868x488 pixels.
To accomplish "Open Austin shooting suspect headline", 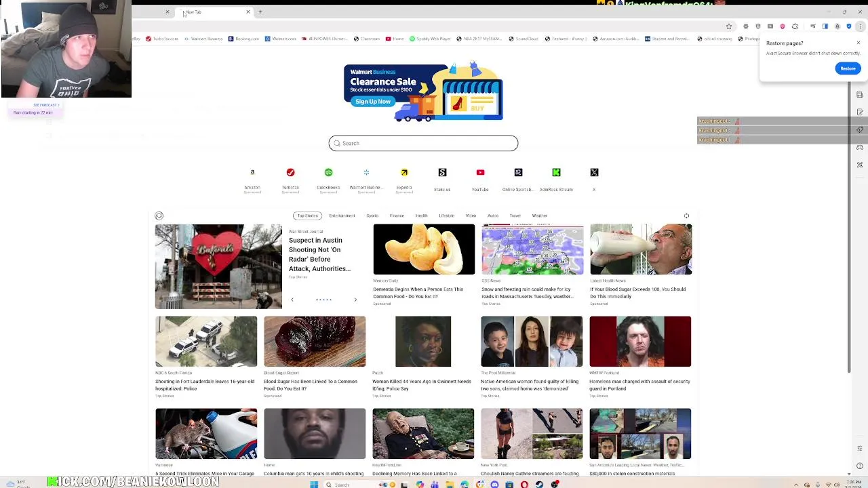I will click(x=319, y=254).
